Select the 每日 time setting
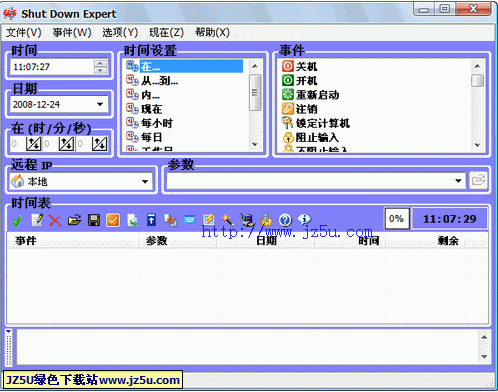498x392 pixels. pos(144,137)
